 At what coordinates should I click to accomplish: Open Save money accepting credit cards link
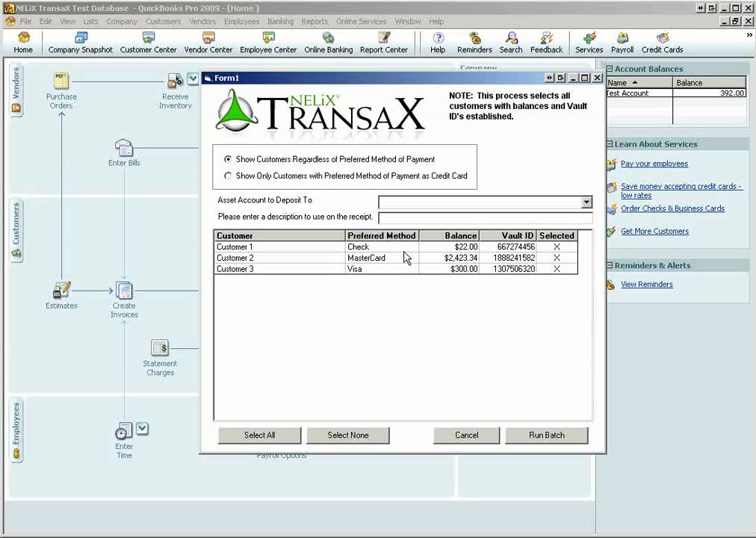(681, 191)
